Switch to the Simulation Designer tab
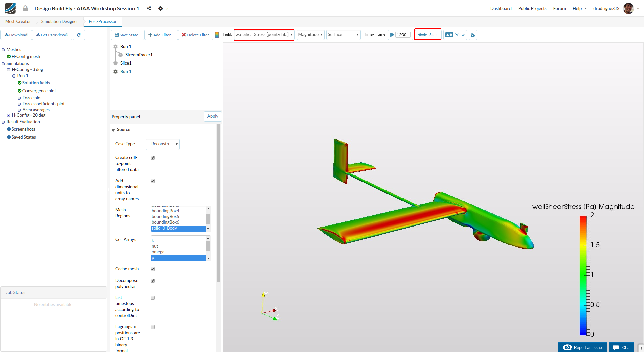Viewport: 644px width, 352px height. 60,22
